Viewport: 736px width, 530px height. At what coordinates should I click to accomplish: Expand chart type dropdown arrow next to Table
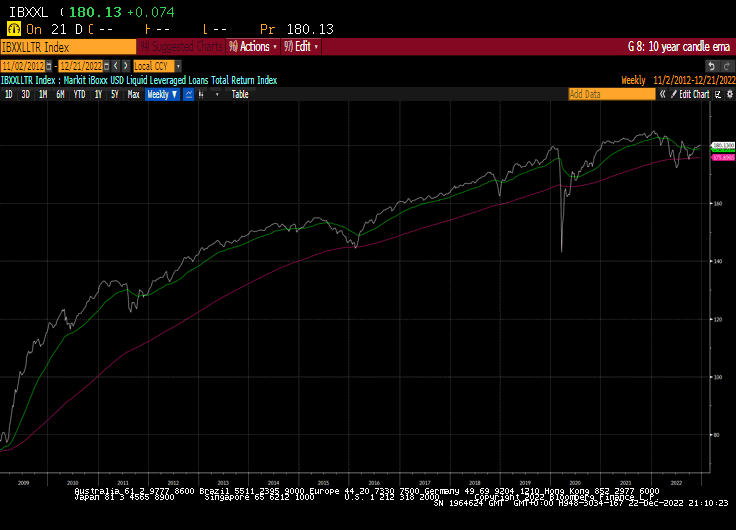[x=217, y=94]
